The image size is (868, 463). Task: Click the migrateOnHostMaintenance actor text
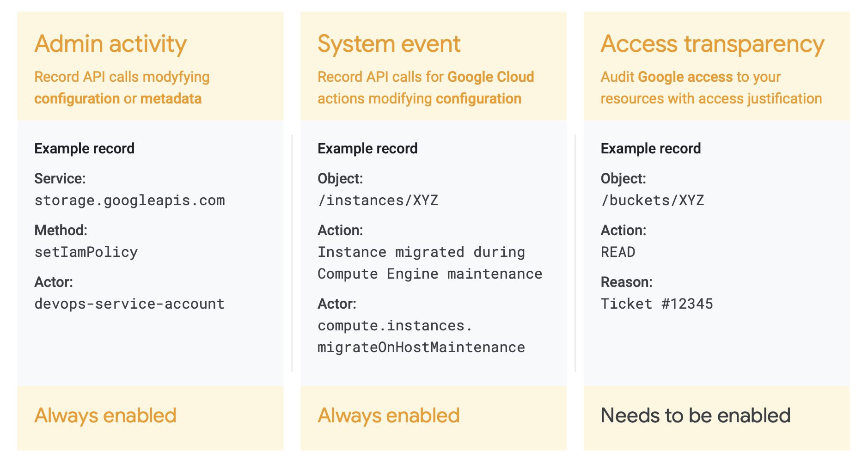coord(422,347)
